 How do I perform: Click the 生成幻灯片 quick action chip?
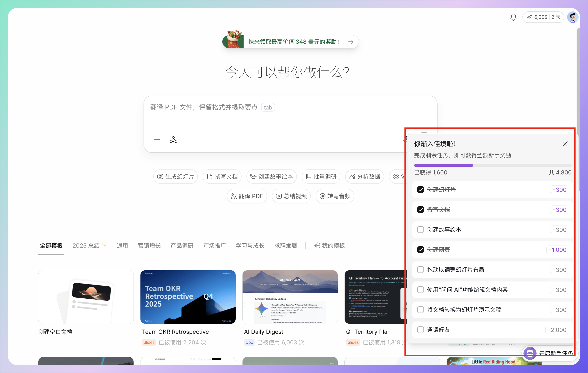tap(175, 176)
